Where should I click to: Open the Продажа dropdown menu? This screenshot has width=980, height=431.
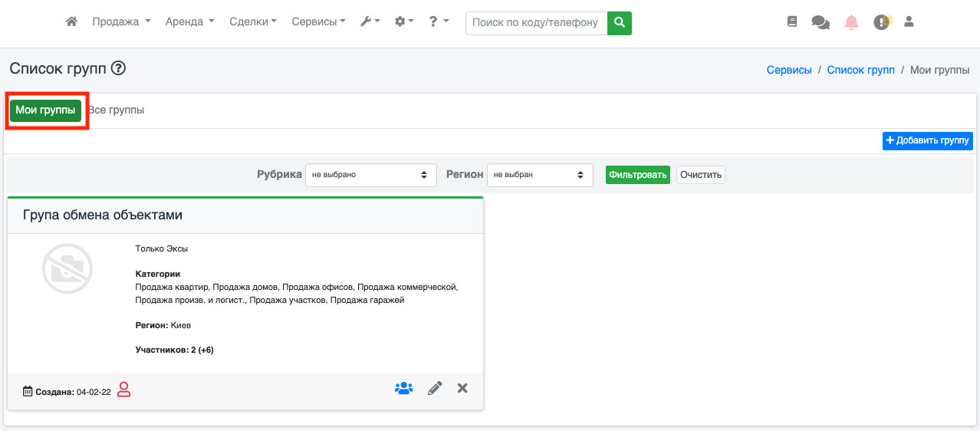pyautogui.click(x=121, y=22)
